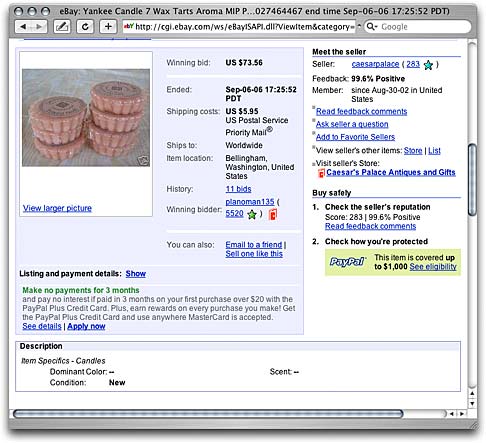Open winning bidder pianoman135 profile
The width and height of the screenshot is (486, 443).
click(250, 202)
